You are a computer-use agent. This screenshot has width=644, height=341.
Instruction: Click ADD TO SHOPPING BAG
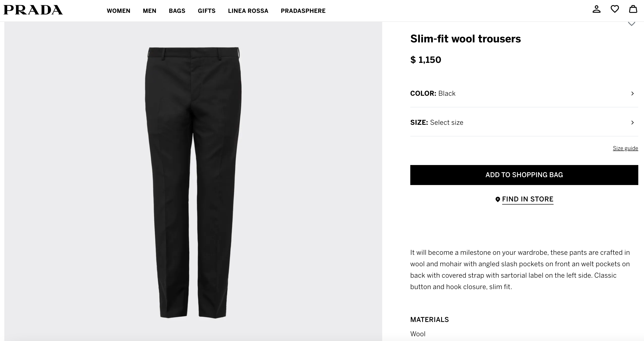pyautogui.click(x=524, y=175)
